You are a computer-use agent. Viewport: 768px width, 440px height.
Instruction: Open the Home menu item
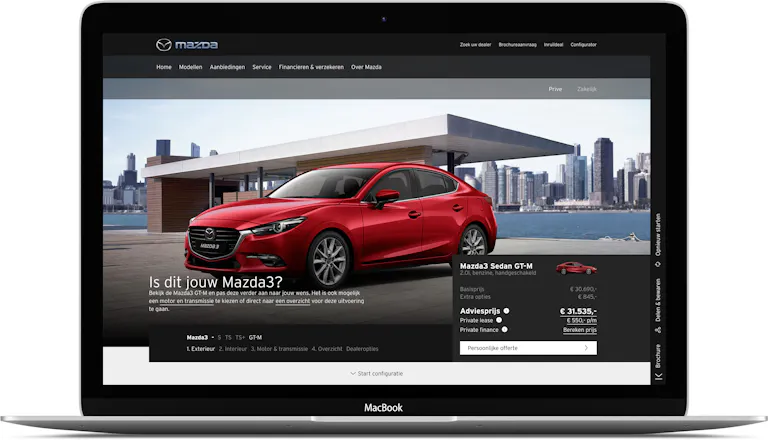click(164, 67)
